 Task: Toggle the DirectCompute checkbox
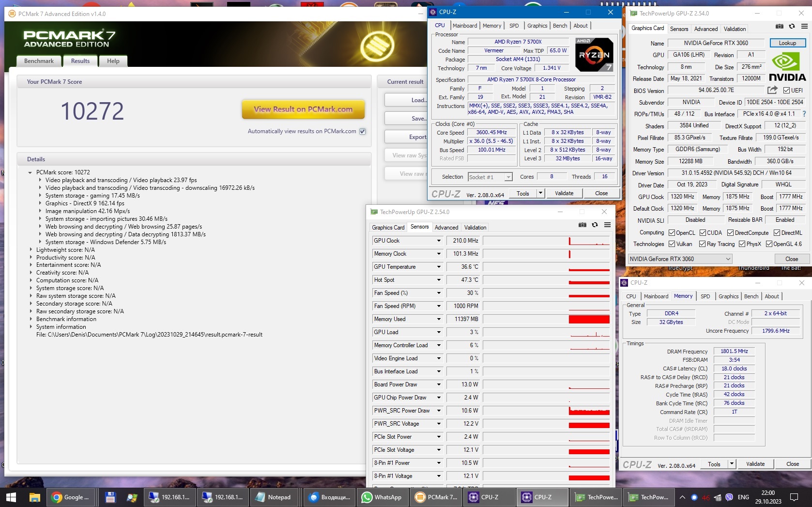(x=730, y=233)
